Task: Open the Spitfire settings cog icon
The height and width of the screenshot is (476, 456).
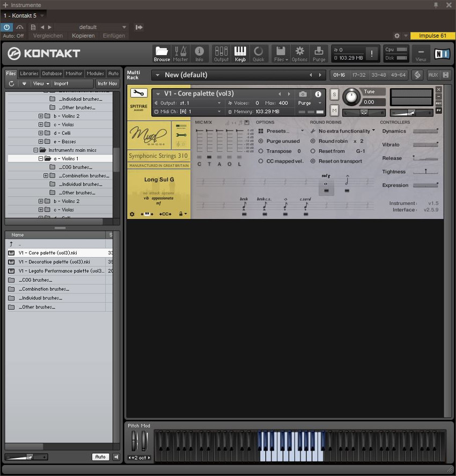Action: pyautogui.click(x=132, y=214)
